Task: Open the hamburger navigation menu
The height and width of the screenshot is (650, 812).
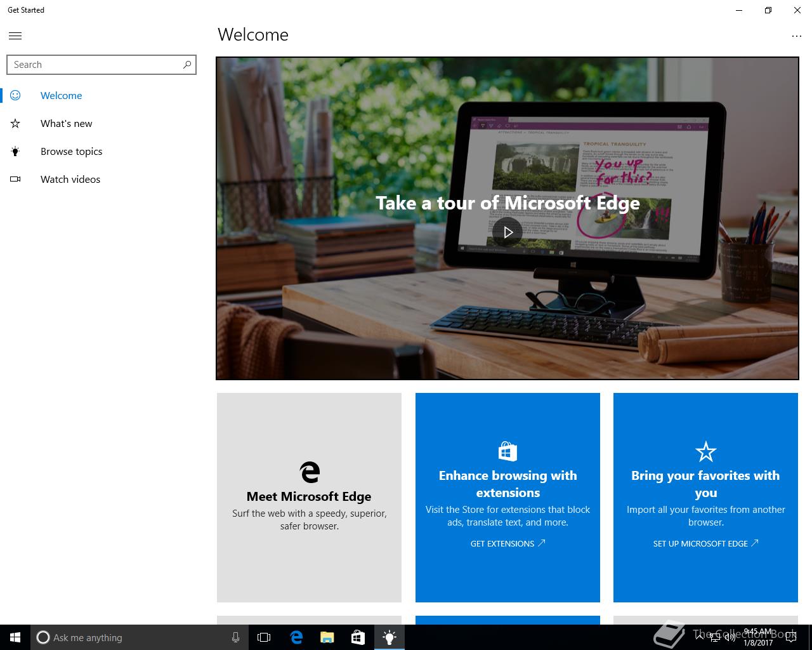Action: coord(15,36)
